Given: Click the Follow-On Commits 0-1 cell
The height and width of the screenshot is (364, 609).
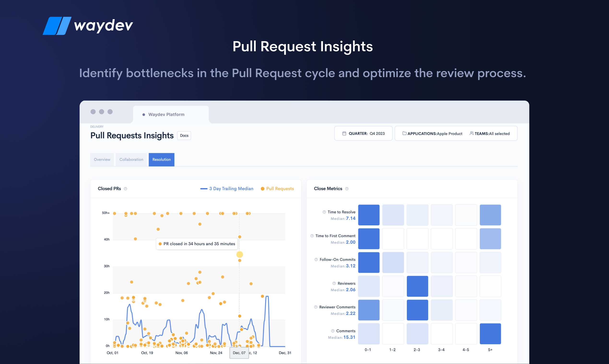Looking at the screenshot, I should [369, 262].
